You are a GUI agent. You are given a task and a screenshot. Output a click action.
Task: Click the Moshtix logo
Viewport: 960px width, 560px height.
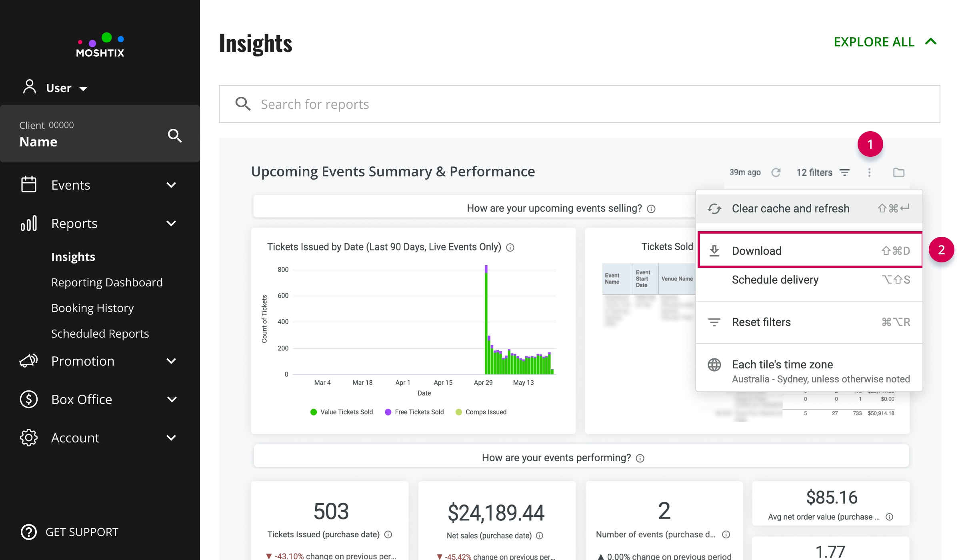point(100,45)
